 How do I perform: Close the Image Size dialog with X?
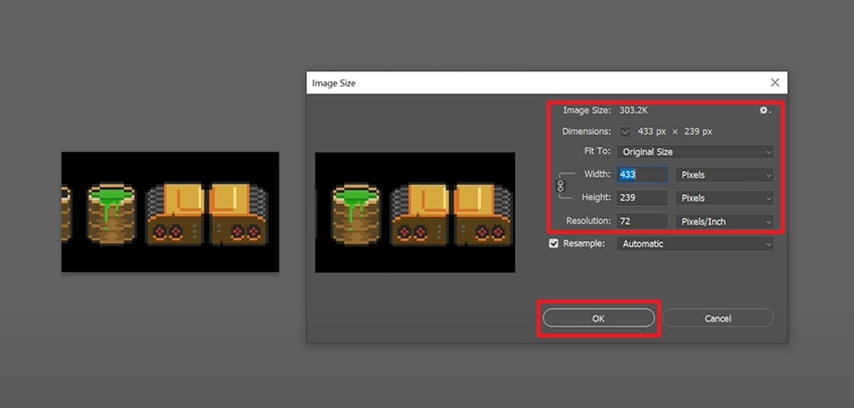[x=774, y=83]
